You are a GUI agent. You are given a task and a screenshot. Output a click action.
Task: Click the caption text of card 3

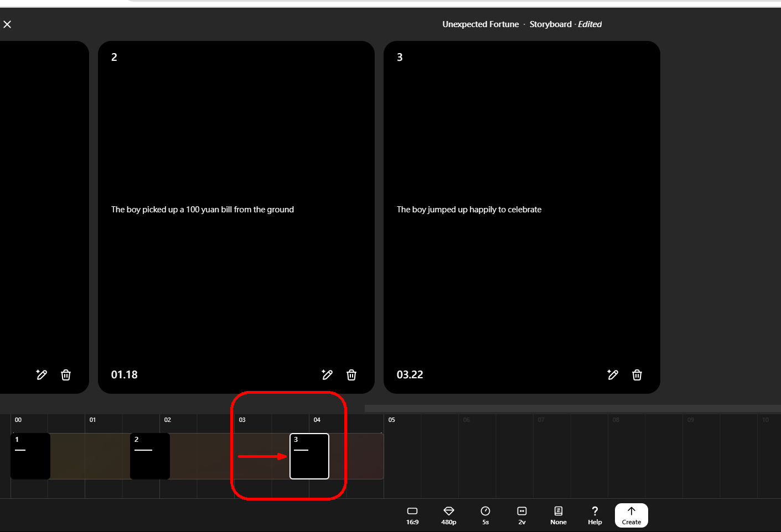click(469, 210)
